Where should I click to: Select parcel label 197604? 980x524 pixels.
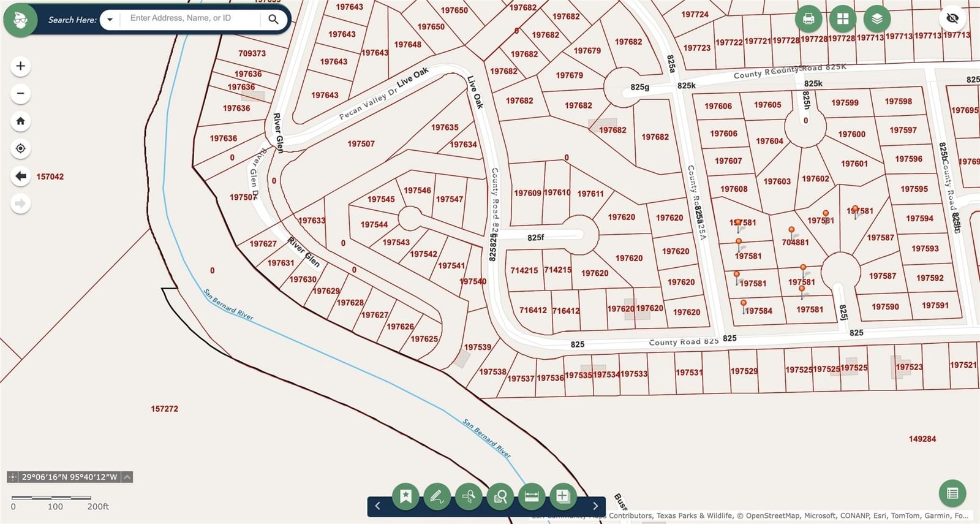pos(769,142)
